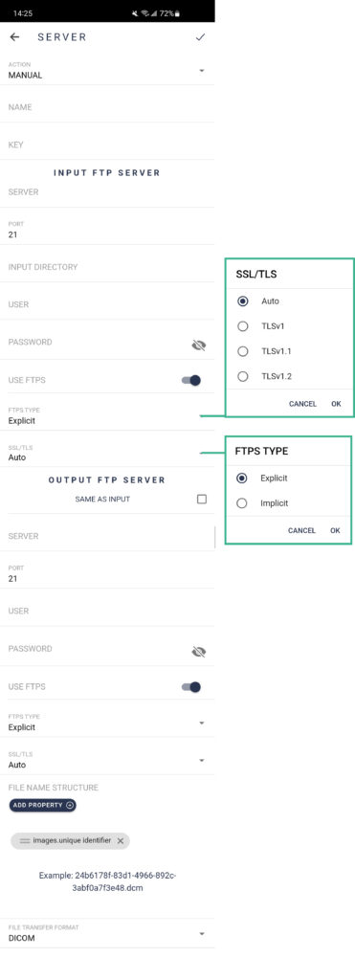Disable output server USE FTPS switch
Image resolution: width=355 pixels, height=980 pixels.
pyautogui.click(x=191, y=687)
